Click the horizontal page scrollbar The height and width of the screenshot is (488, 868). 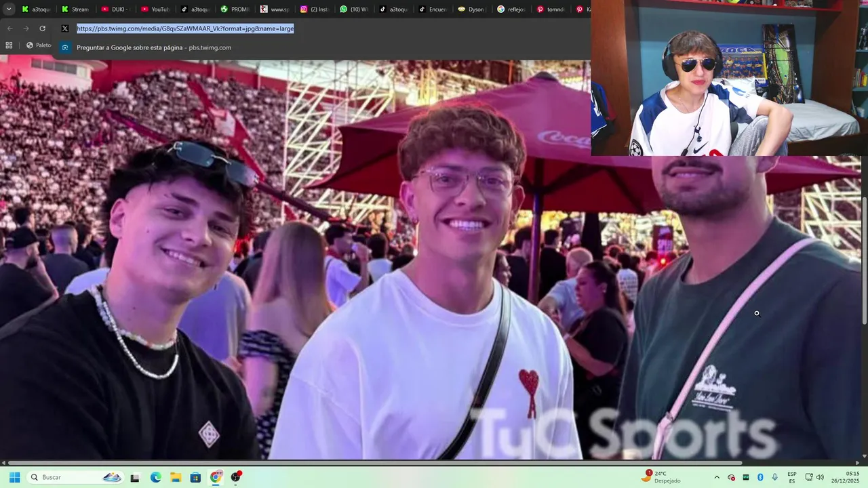[375, 463]
